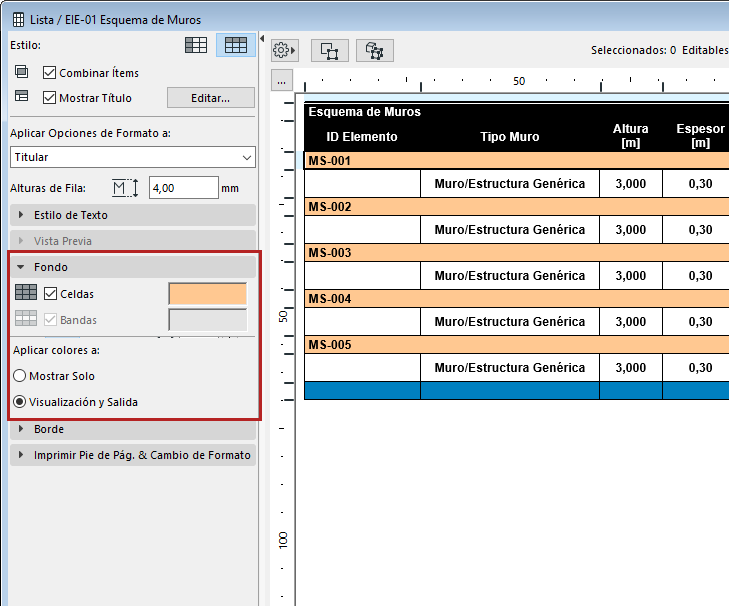Open the gray Bandas color swatch

(x=207, y=320)
